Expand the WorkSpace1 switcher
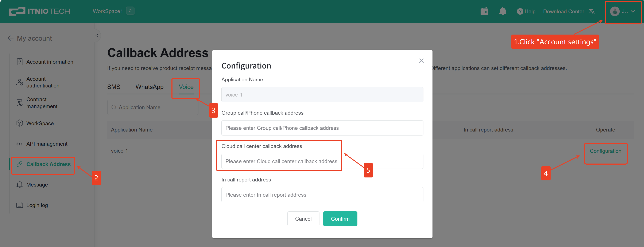This screenshot has height=247, width=644. 130,11
